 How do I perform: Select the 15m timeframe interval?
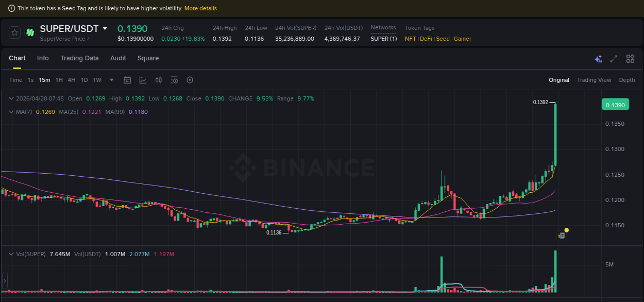(x=44, y=80)
